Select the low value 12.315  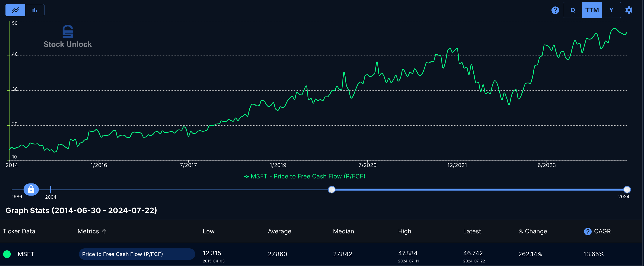coord(212,253)
